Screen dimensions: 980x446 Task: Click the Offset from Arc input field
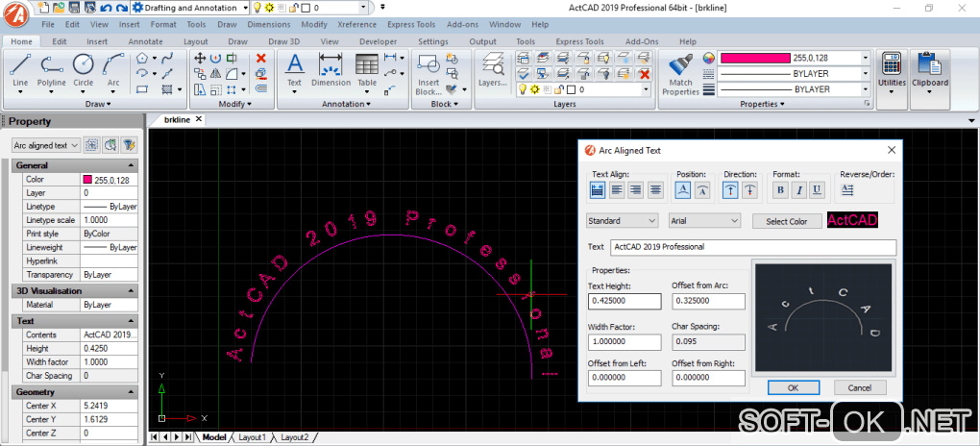pos(709,301)
